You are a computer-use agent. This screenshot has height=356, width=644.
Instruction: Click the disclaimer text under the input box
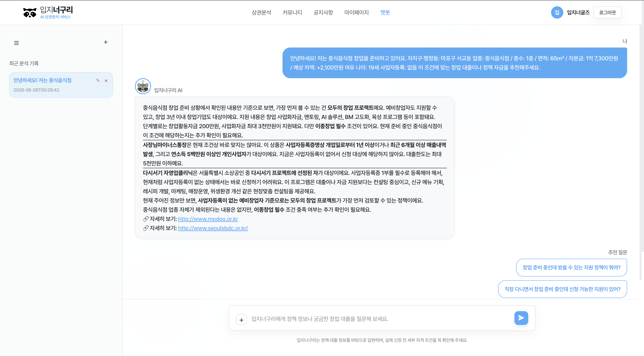click(x=382, y=340)
